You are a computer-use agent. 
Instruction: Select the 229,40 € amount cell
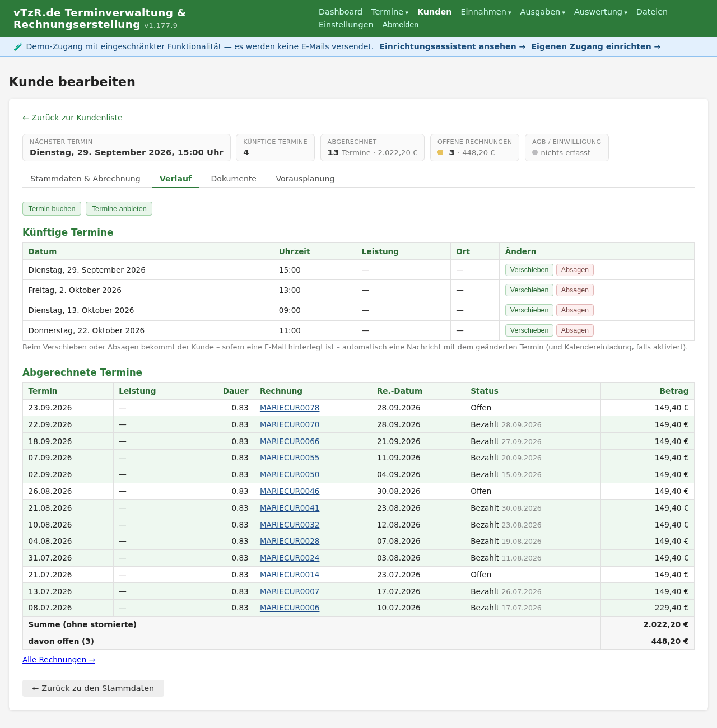(x=648, y=608)
